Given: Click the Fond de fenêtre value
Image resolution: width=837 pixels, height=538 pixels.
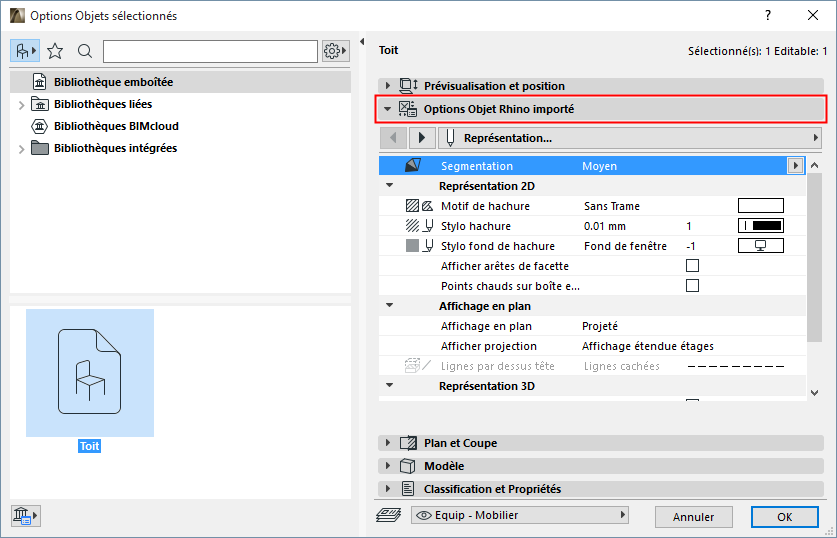Looking at the screenshot, I should (x=626, y=246).
